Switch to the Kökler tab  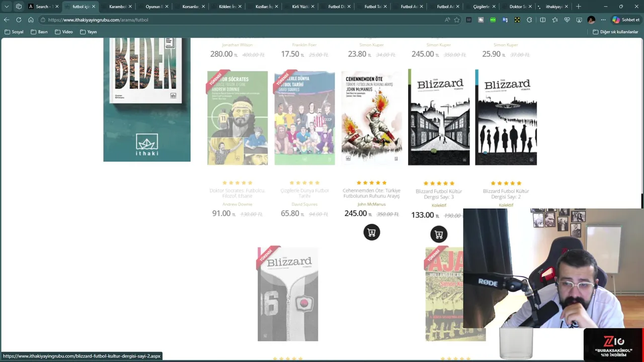click(x=226, y=7)
